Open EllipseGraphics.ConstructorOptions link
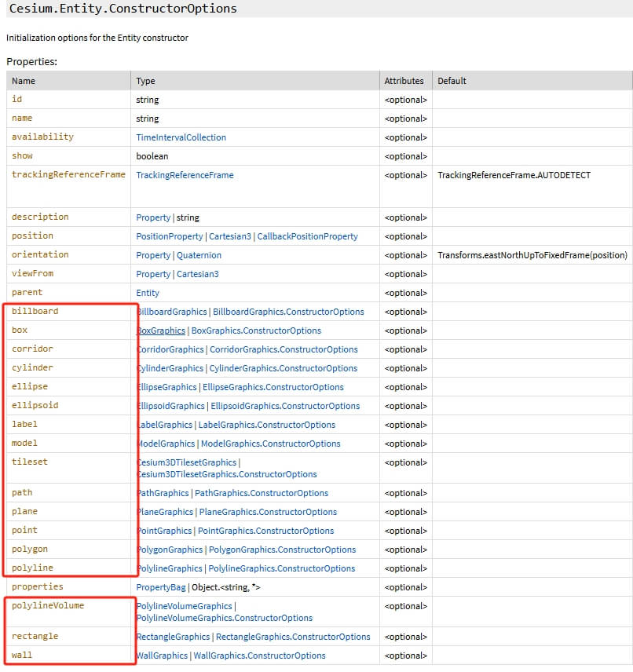The height and width of the screenshot is (672, 633). coord(273,388)
